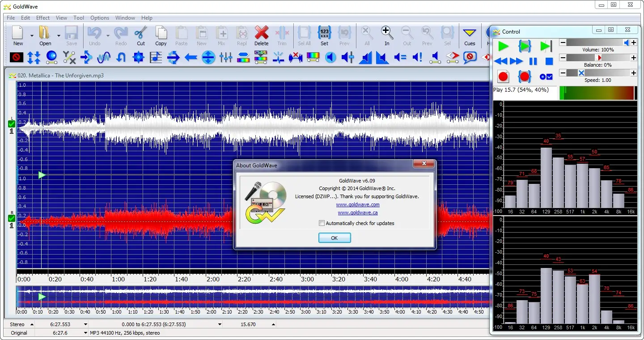Screen dimensions: 644x340
Task: Zoom In with the magnifier icon
Action: tap(387, 33)
